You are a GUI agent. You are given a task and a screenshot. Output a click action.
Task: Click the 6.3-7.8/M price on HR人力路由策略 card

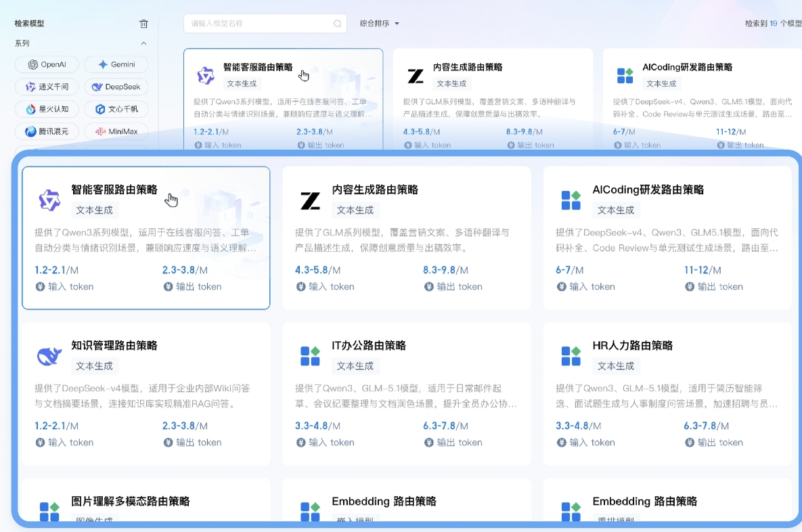(707, 426)
